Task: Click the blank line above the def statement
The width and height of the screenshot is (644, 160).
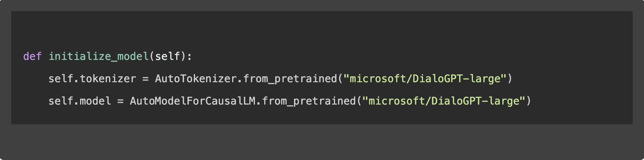Action: click(x=149, y=34)
